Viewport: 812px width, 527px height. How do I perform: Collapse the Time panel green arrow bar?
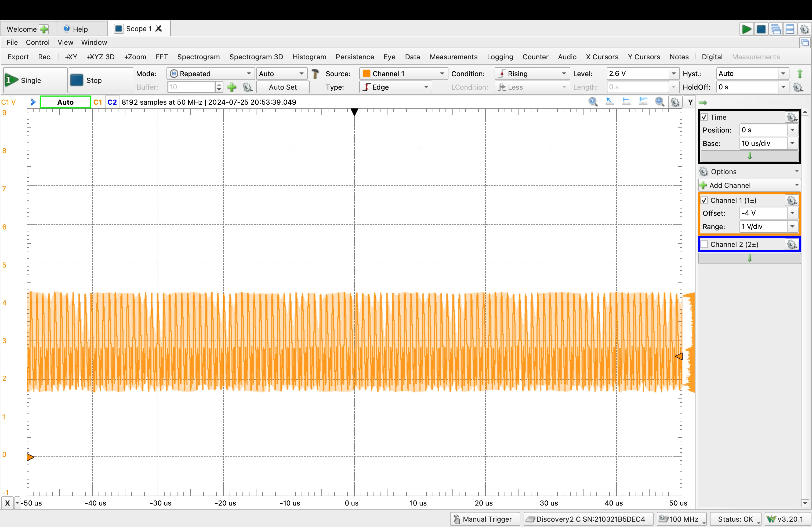749,156
